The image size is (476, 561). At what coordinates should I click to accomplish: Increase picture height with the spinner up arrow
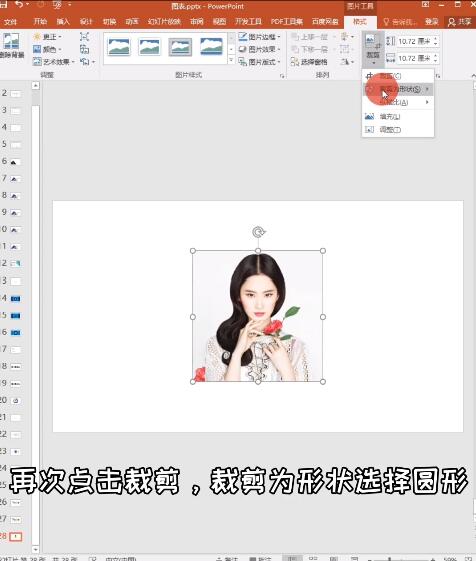[436, 39]
